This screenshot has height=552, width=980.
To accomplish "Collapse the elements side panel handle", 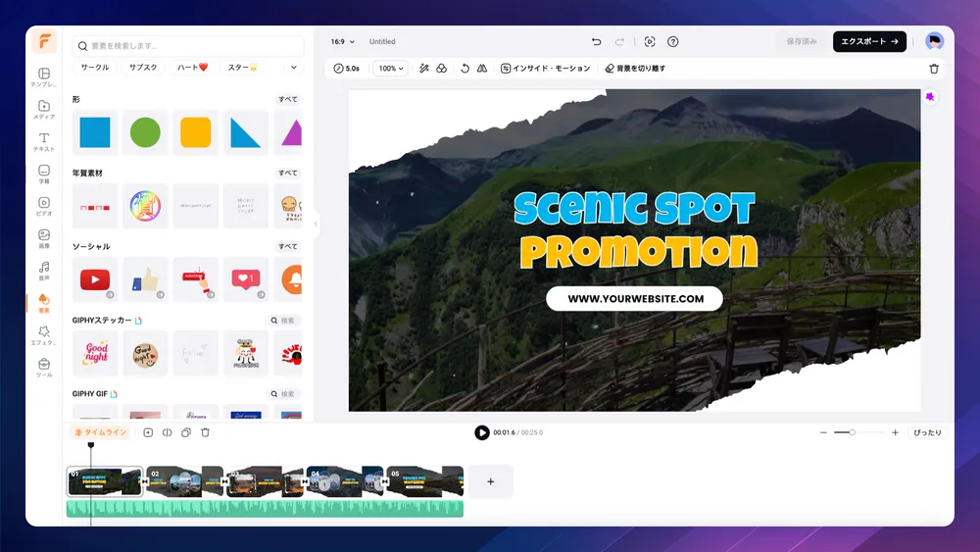I will (x=316, y=224).
